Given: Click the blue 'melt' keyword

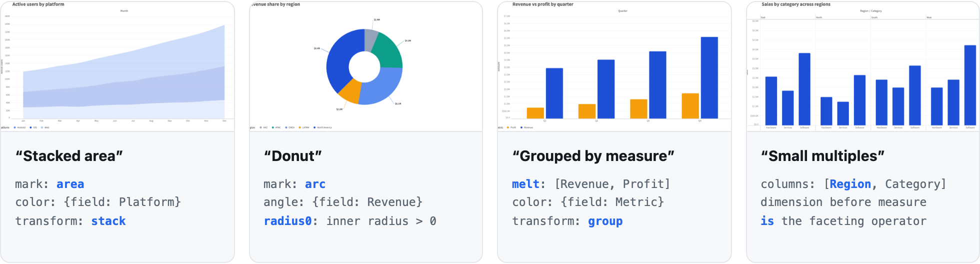Looking at the screenshot, I should [525, 184].
